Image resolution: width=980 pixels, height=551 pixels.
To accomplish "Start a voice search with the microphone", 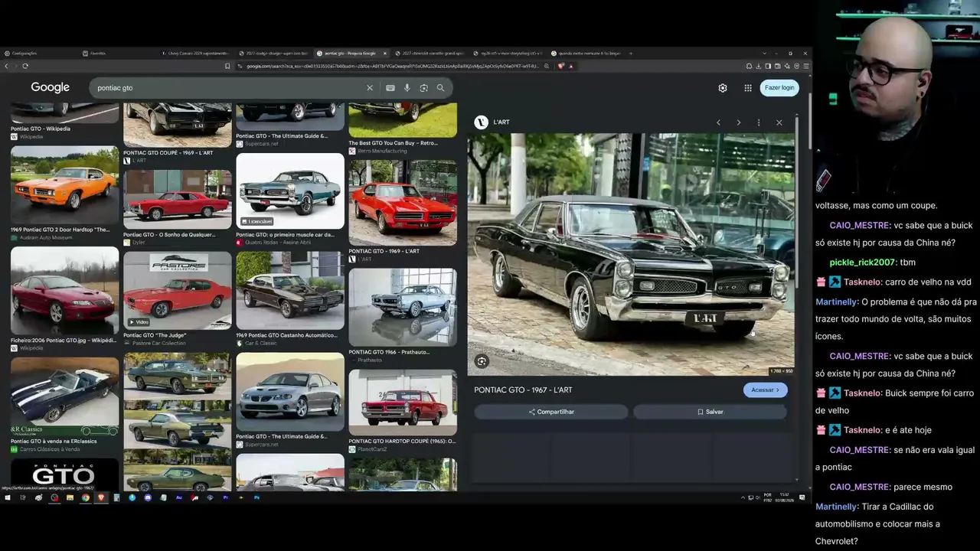I will pos(407,88).
